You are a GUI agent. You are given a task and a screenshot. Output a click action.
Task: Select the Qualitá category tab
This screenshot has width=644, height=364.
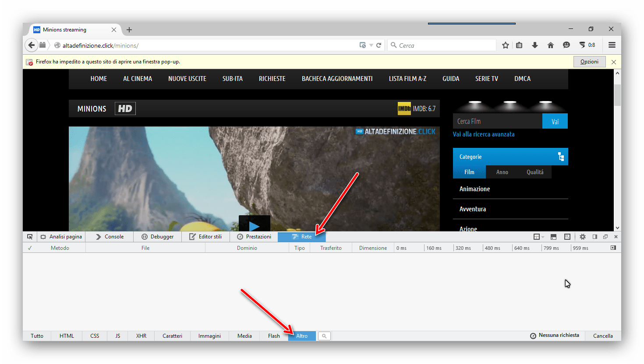(535, 172)
